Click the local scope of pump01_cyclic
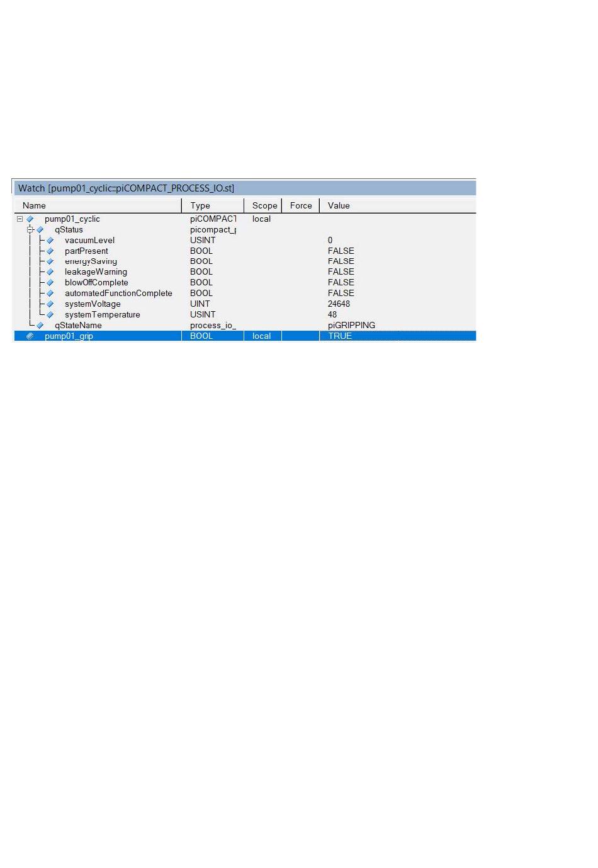 (x=261, y=219)
